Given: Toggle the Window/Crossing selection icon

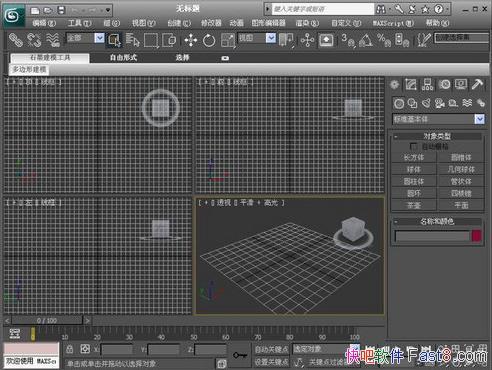Looking at the screenshot, I should coord(169,40).
